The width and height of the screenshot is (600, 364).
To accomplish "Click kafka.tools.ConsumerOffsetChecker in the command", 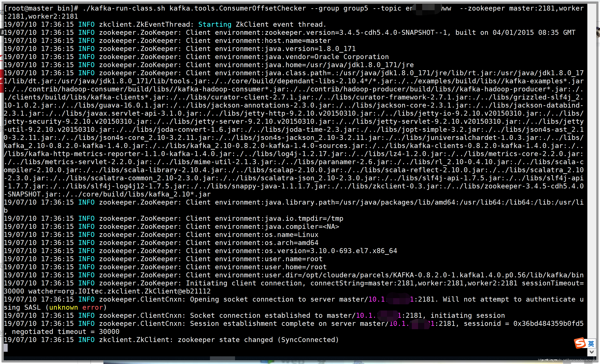I will [x=238, y=8].
